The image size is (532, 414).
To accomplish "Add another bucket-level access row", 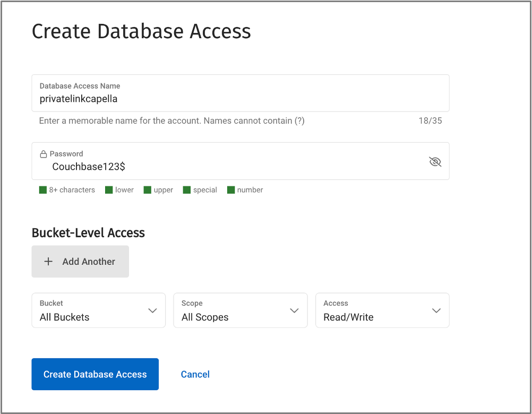I will tap(80, 262).
